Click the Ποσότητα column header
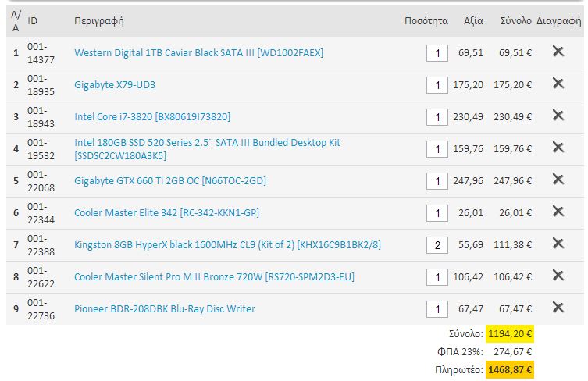This screenshot has height=381, width=588. click(x=426, y=21)
